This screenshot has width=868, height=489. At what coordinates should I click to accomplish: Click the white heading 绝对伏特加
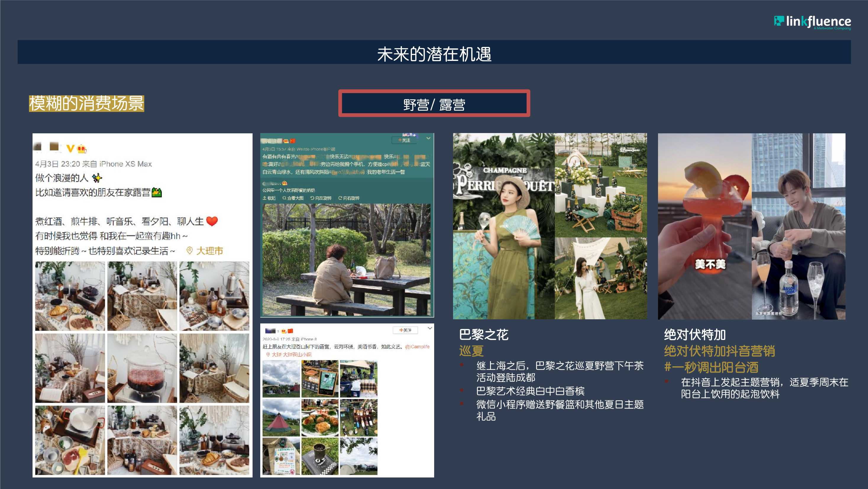coord(694,334)
